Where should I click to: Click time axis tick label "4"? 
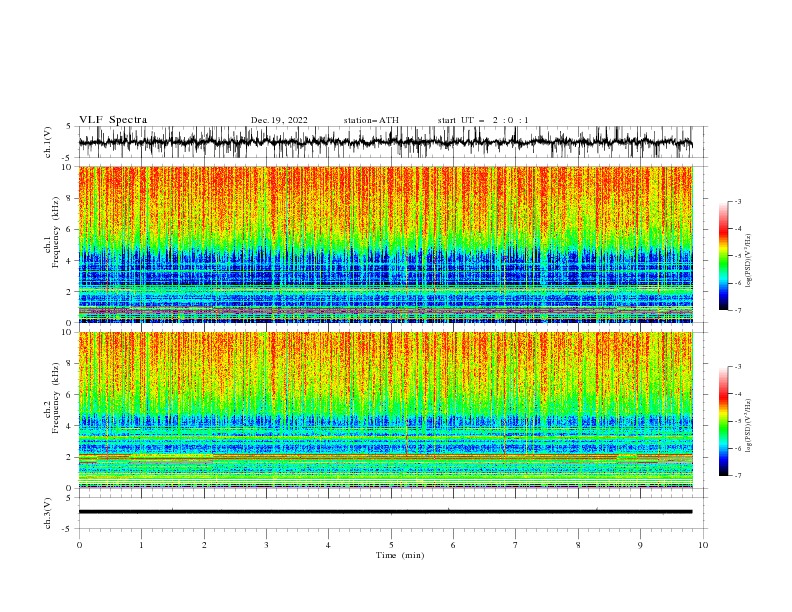coord(328,545)
